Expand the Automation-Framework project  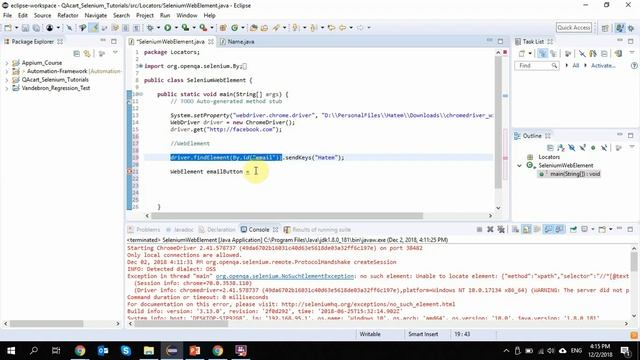[7, 71]
